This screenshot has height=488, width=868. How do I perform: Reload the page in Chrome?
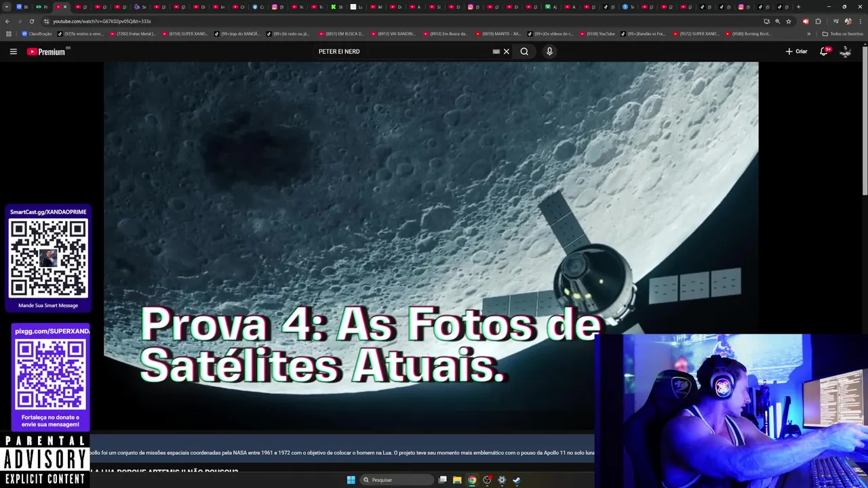click(31, 21)
